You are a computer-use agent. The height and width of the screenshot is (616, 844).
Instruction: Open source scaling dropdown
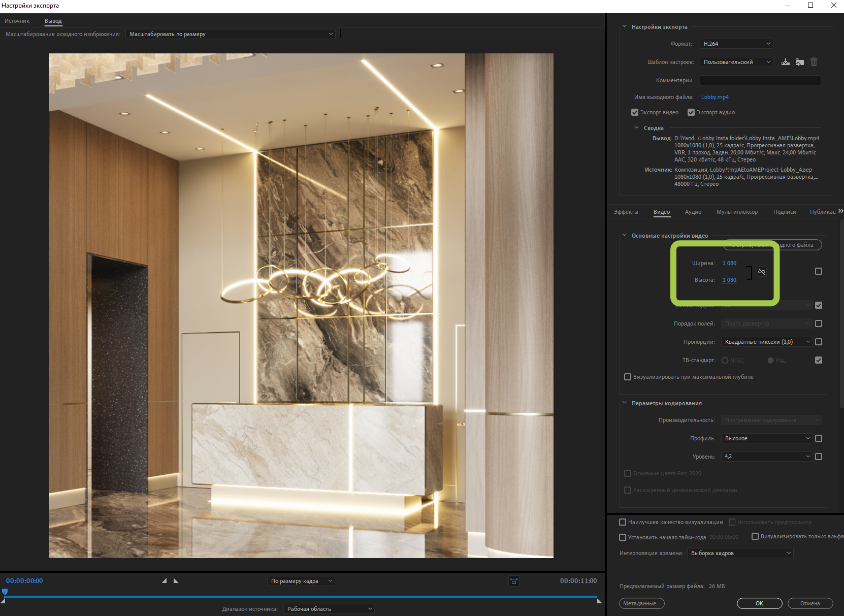pos(231,34)
